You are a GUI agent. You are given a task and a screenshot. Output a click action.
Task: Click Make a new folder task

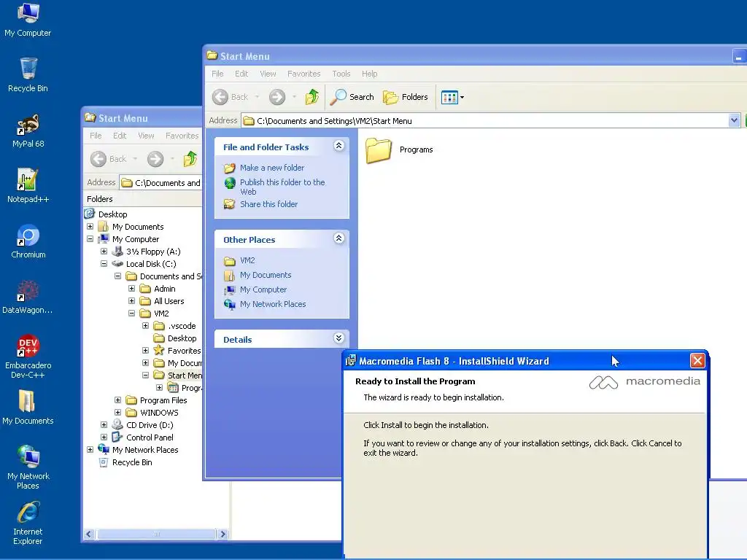click(x=271, y=168)
